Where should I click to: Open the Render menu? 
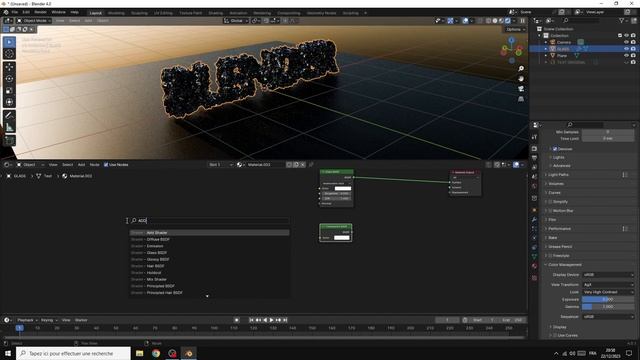click(x=40, y=12)
